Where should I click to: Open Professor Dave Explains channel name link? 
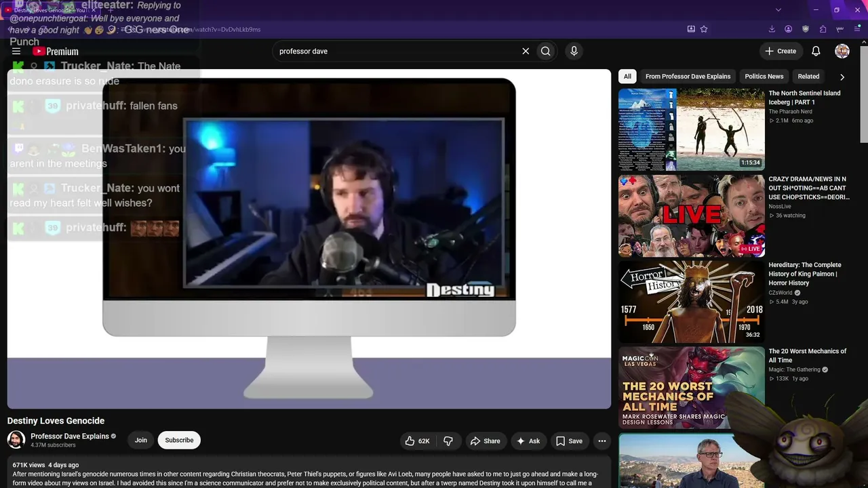coord(70,436)
